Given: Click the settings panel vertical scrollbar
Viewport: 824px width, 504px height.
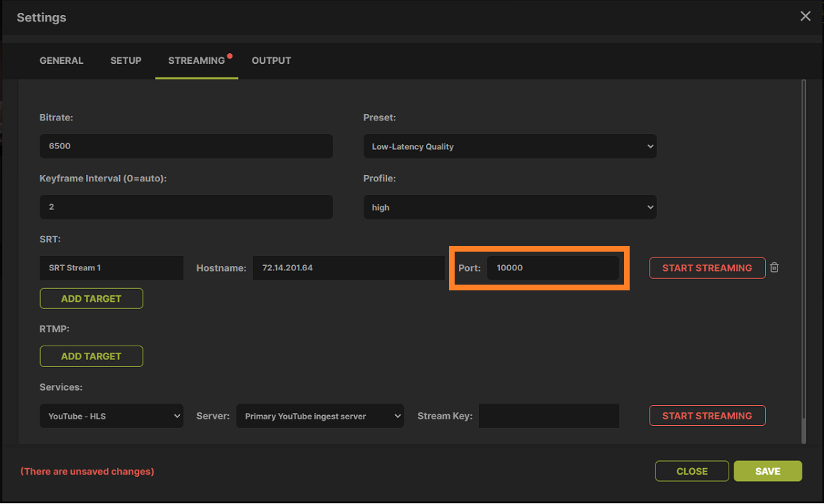Looking at the screenshot, I should (803, 262).
